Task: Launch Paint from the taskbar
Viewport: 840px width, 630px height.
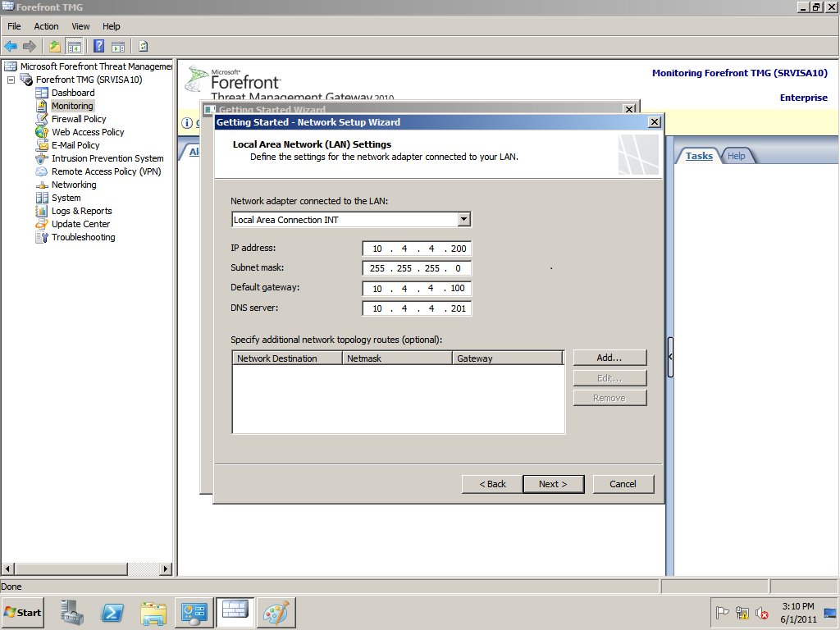Action: click(276, 613)
